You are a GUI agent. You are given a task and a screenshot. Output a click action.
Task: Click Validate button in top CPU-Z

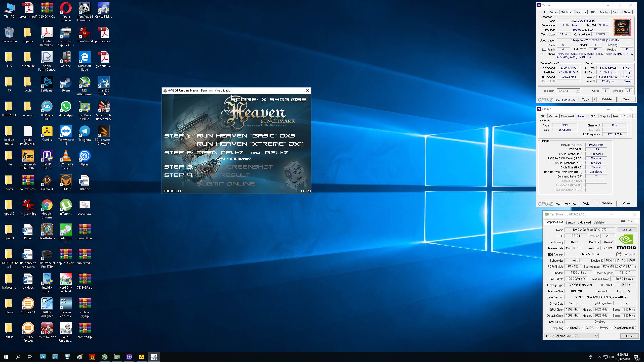(607, 99)
